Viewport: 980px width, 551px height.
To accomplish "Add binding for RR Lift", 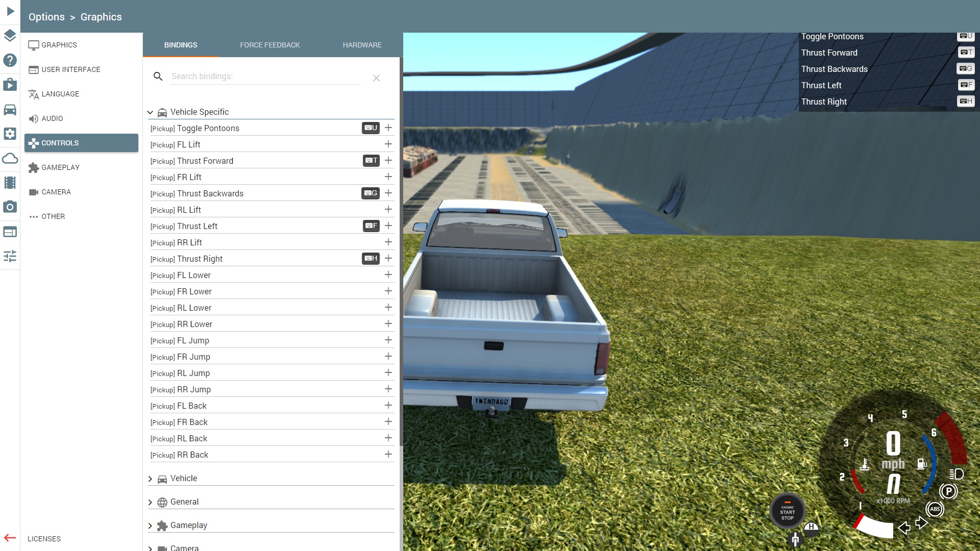I will click(x=388, y=242).
